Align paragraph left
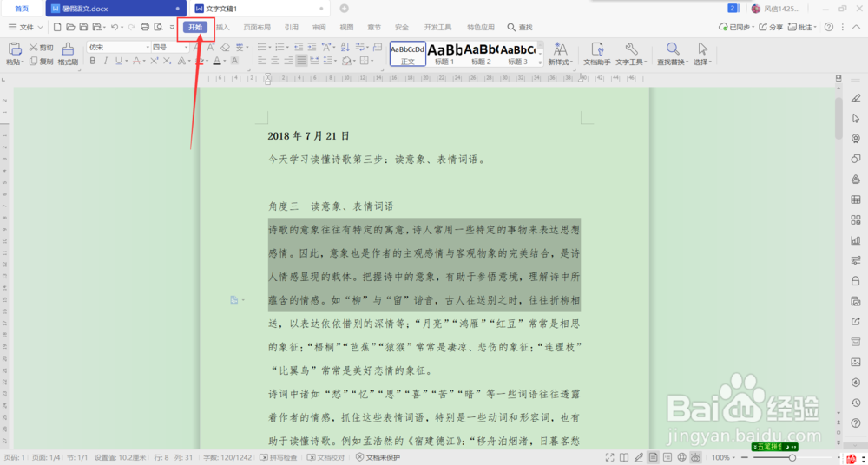The height and width of the screenshot is (465, 868). coord(262,61)
